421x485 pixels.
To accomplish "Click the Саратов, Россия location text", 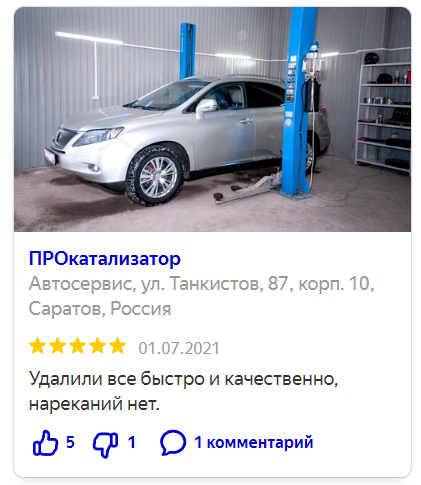I will tap(100, 309).
